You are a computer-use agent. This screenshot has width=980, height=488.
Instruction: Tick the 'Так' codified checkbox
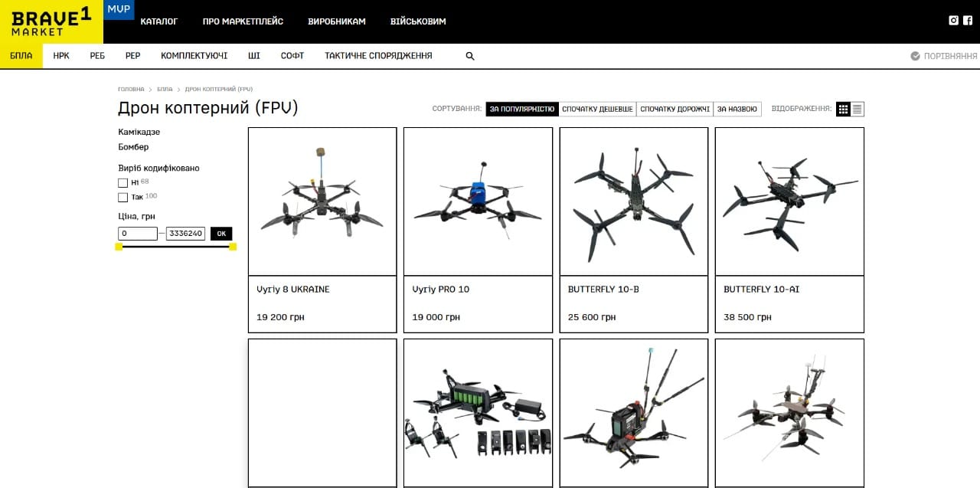pos(122,198)
